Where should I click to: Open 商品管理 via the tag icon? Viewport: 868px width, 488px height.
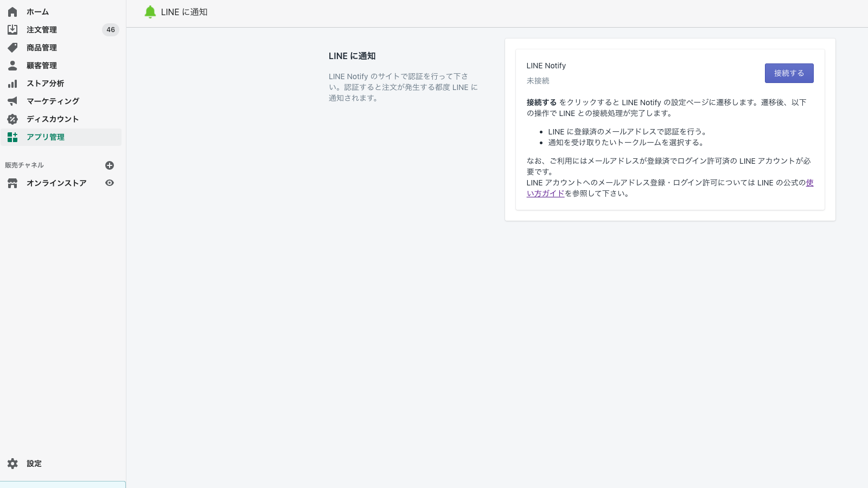12,48
